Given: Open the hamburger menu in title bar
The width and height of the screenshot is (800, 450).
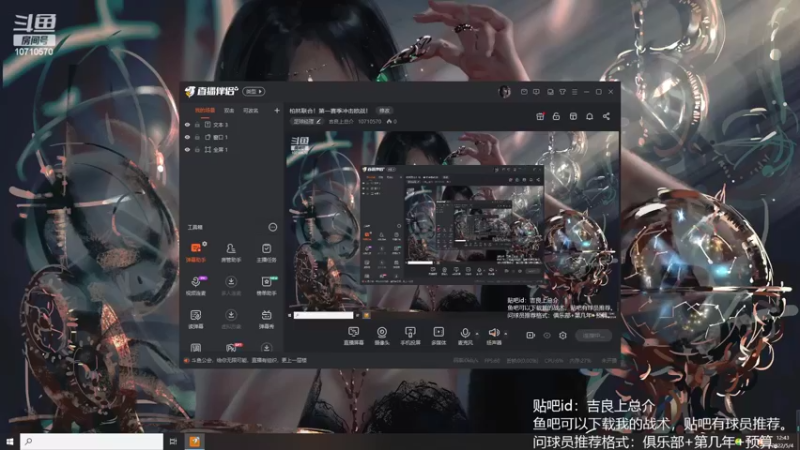Looking at the screenshot, I should [x=574, y=92].
